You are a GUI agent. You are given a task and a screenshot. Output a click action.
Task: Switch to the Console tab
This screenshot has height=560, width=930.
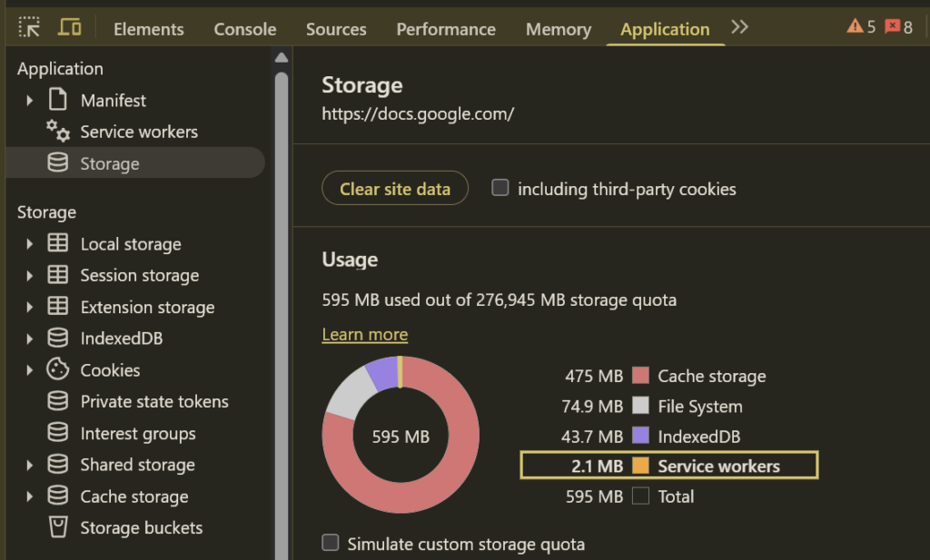click(244, 29)
